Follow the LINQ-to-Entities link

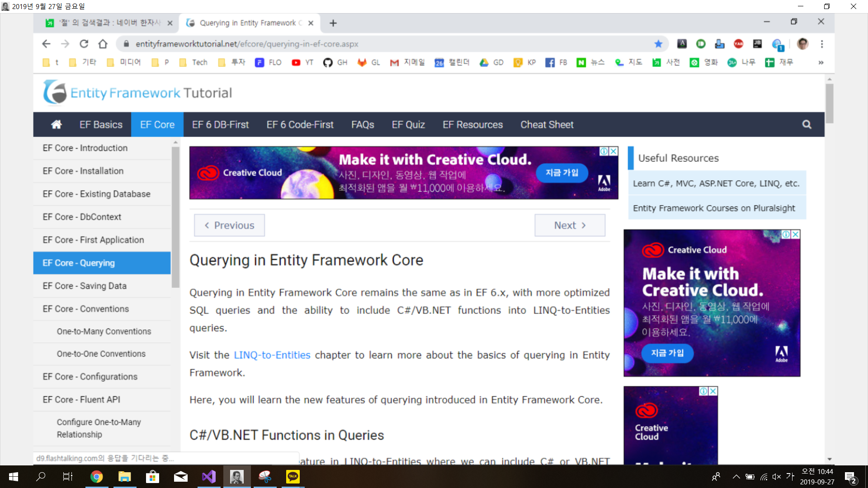point(272,355)
